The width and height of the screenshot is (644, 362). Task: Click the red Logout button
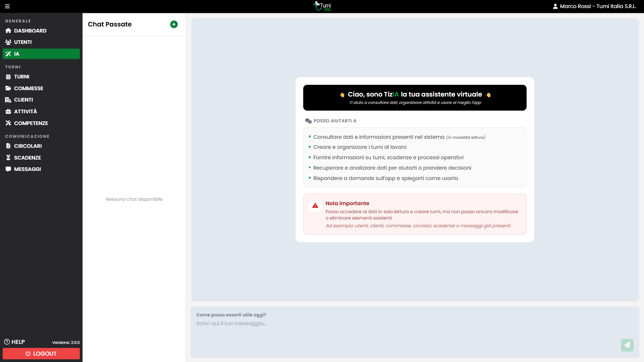click(41, 354)
